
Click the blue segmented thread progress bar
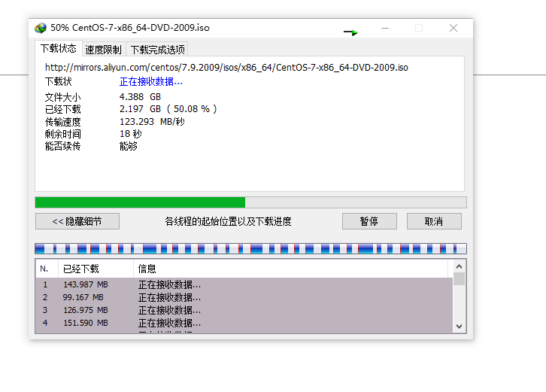[x=250, y=249]
